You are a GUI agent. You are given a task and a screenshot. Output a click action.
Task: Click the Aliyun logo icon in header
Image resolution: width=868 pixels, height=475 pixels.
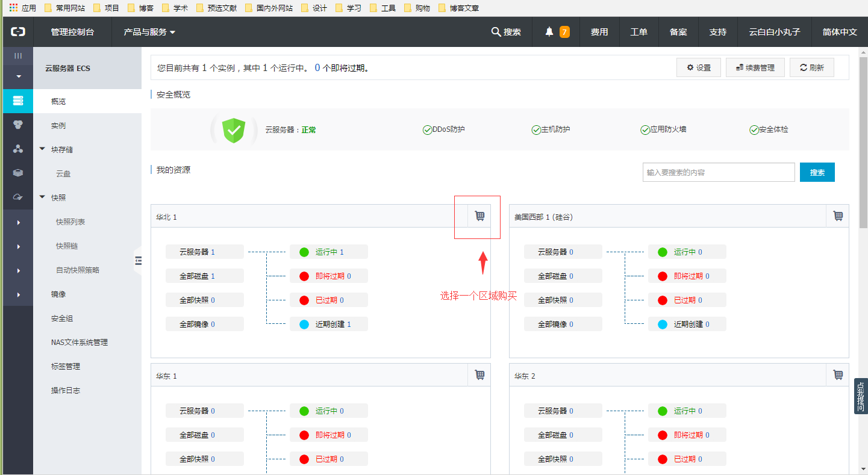point(18,32)
